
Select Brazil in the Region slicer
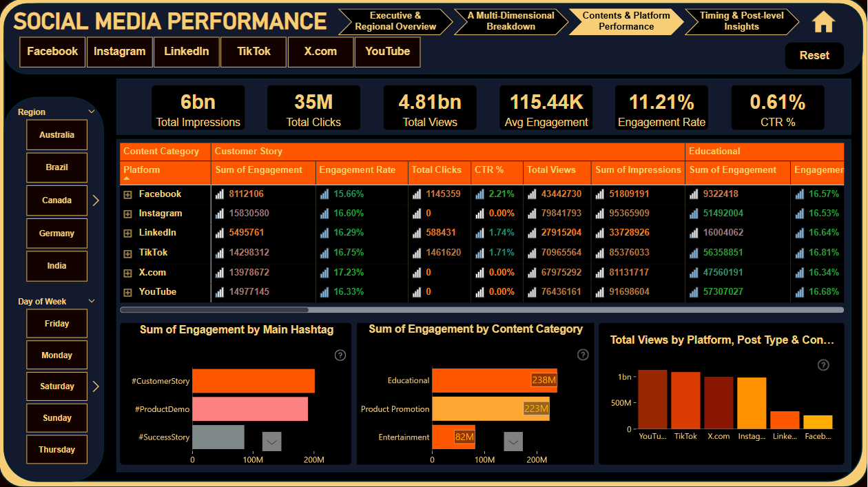click(56, 167)
